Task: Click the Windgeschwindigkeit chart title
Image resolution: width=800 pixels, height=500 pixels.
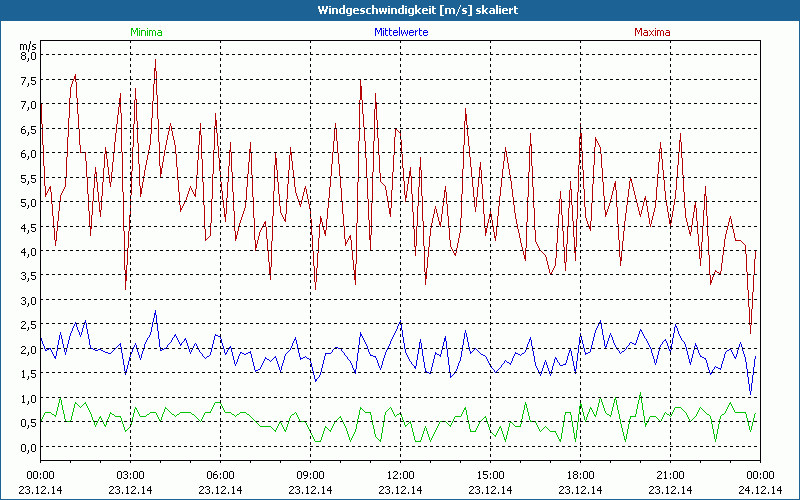Action: tap(400, 9)
